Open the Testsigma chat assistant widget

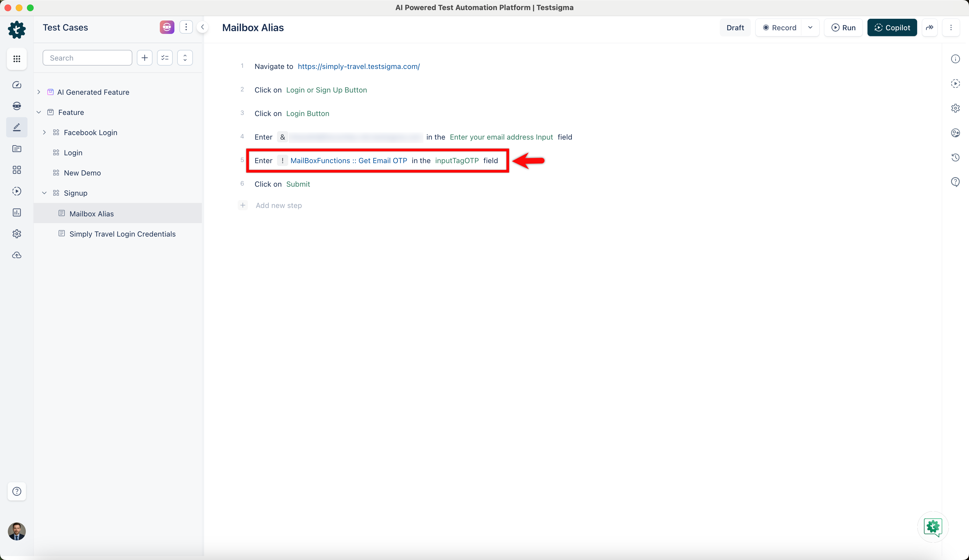pos(933,527)
